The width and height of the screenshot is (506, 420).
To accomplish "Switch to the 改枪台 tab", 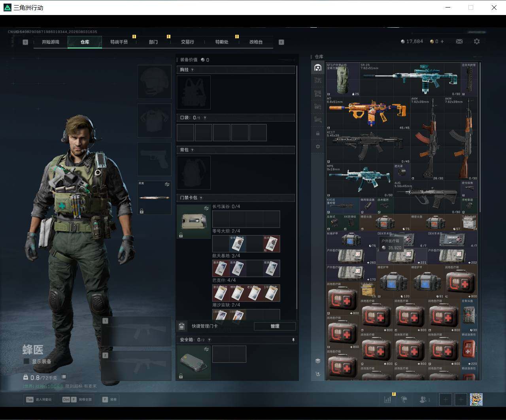I will click(256, 42).
